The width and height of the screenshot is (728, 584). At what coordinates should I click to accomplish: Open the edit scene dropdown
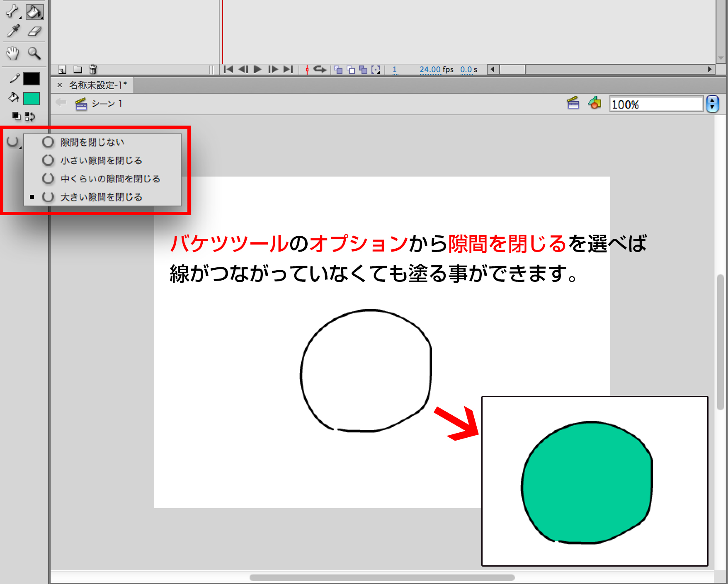pos(573,103)
